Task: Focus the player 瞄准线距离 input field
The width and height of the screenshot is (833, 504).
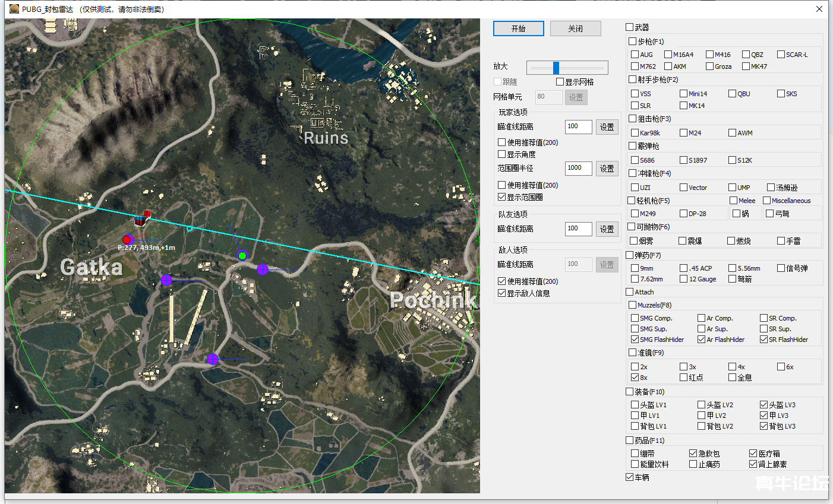Action: 578,127
